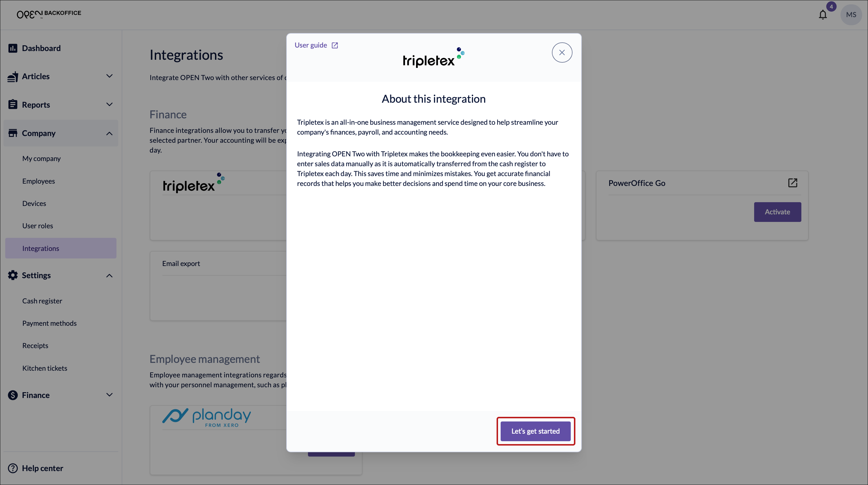Expand the Reports menu chevron
The height and width of the screenshot is (485, 868).
[109, 104]
